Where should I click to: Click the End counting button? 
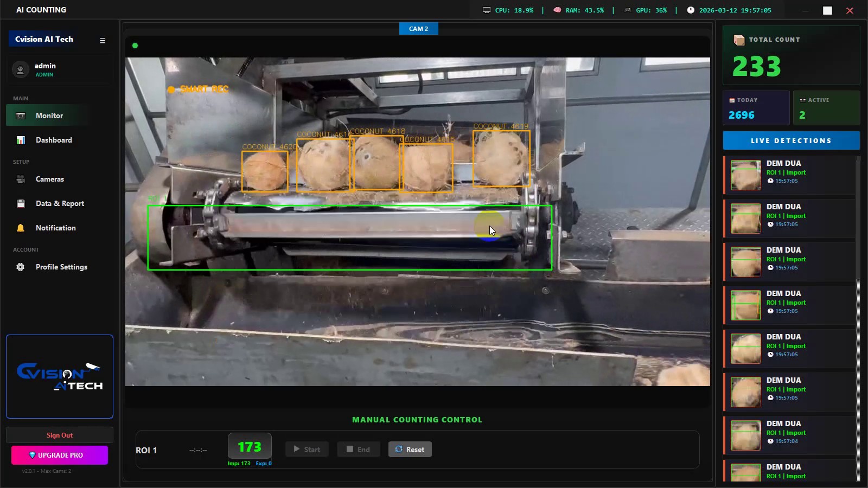(x=358, y=449)
